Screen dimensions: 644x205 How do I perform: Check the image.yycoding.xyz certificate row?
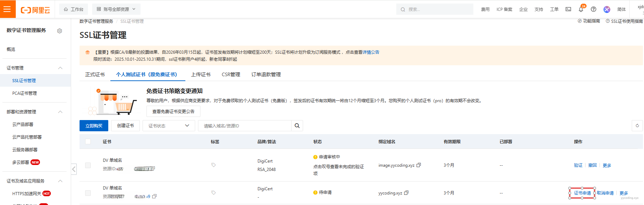[x=88, y=165]
